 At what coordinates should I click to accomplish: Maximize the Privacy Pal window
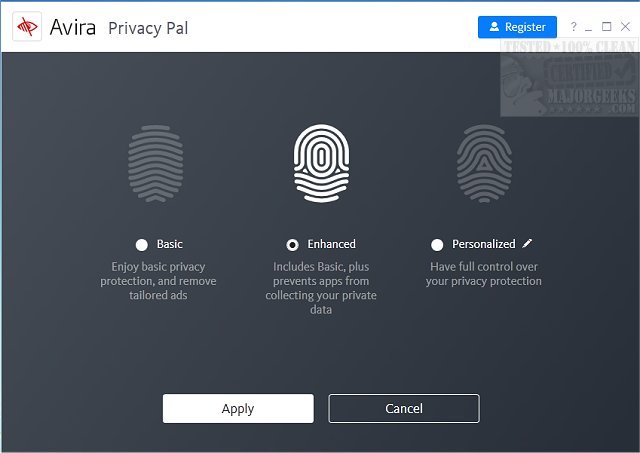tap(607, 27)
